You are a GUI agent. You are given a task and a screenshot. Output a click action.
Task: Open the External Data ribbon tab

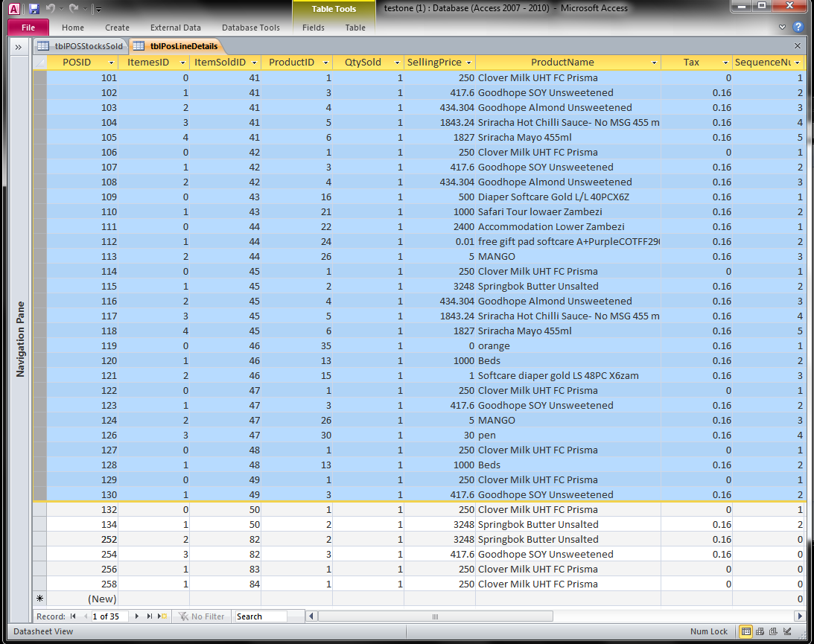coord(176,28)
